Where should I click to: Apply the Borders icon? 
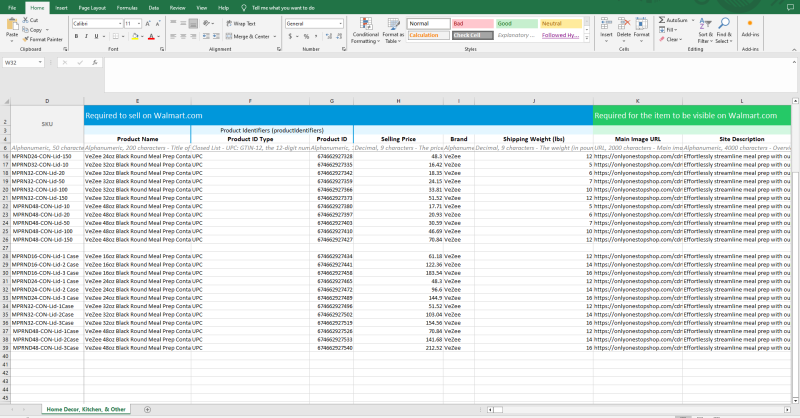116,36
